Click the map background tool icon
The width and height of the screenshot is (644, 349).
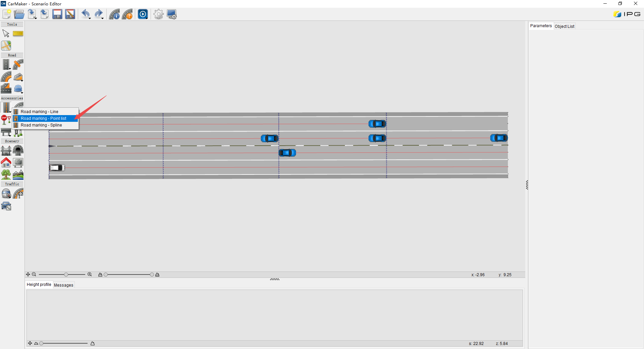coord(6,46)
